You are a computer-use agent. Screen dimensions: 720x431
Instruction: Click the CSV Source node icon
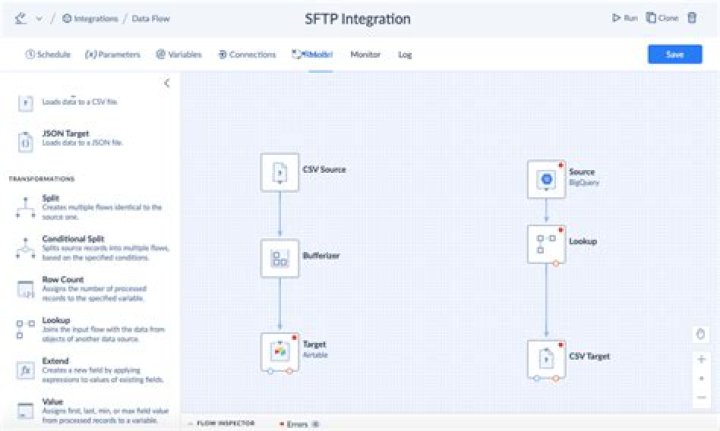[x=280, y=173]
